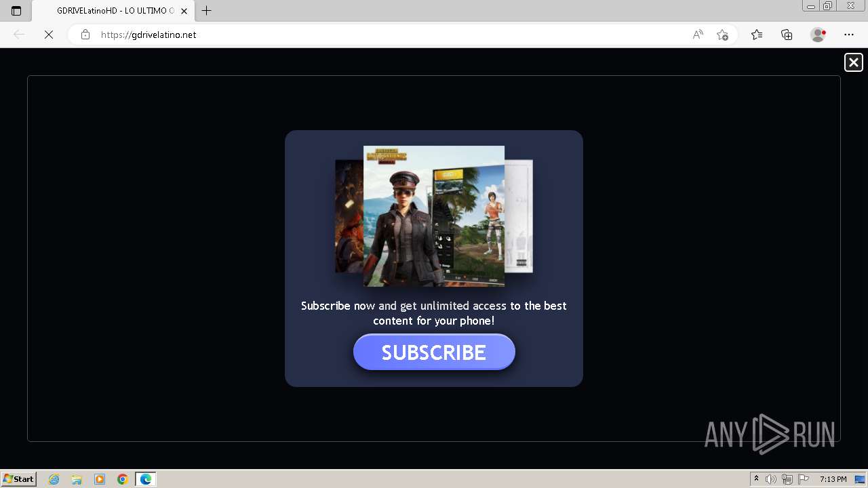Screen dimensions: 868x488
Task: Open the volume control tray icon
Action: [771, 479]
